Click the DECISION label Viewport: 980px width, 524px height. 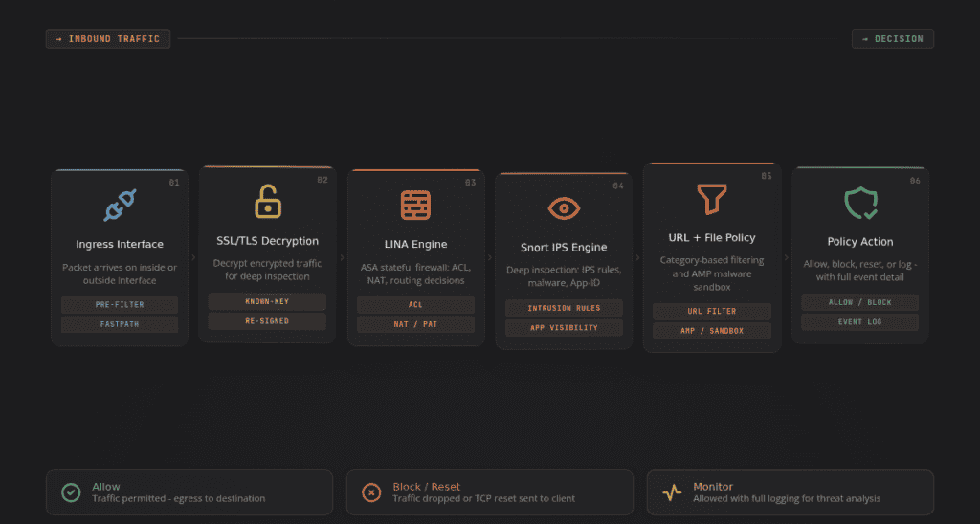click(893, 38)
